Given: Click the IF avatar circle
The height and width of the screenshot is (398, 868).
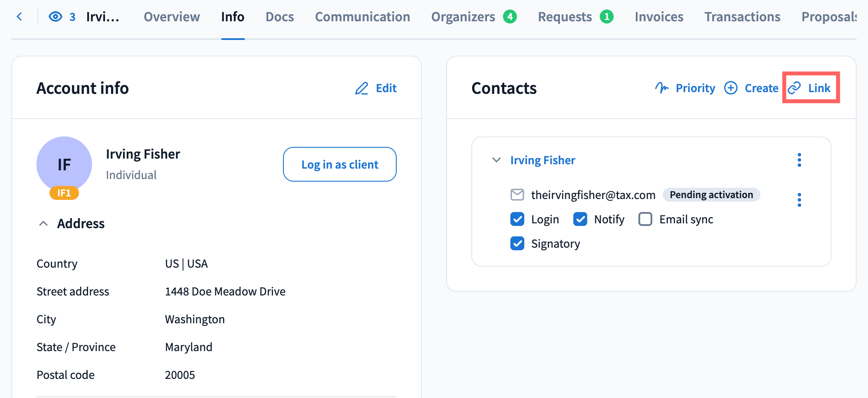Looking at the screenshot, I should click(x=64, y=164).
